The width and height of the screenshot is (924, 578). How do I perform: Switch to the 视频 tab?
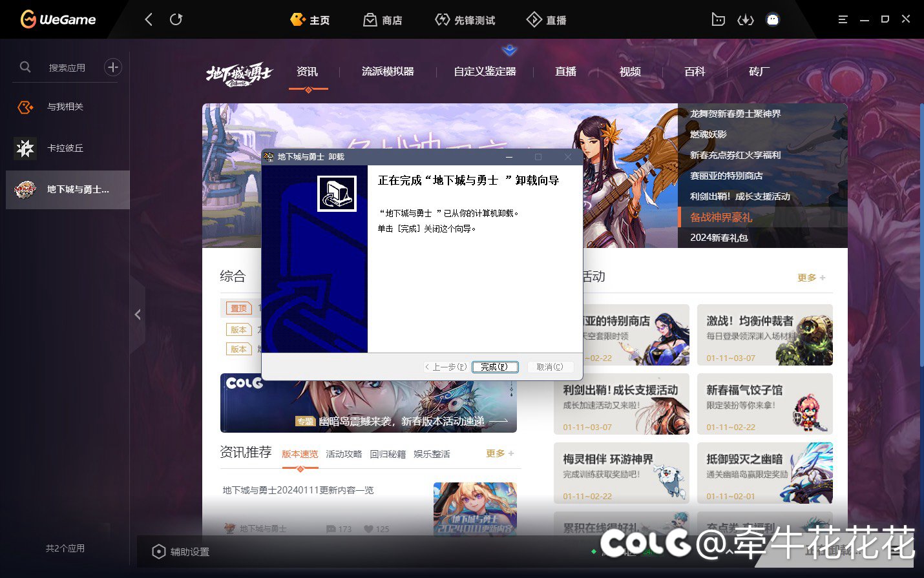coord(630,72)
